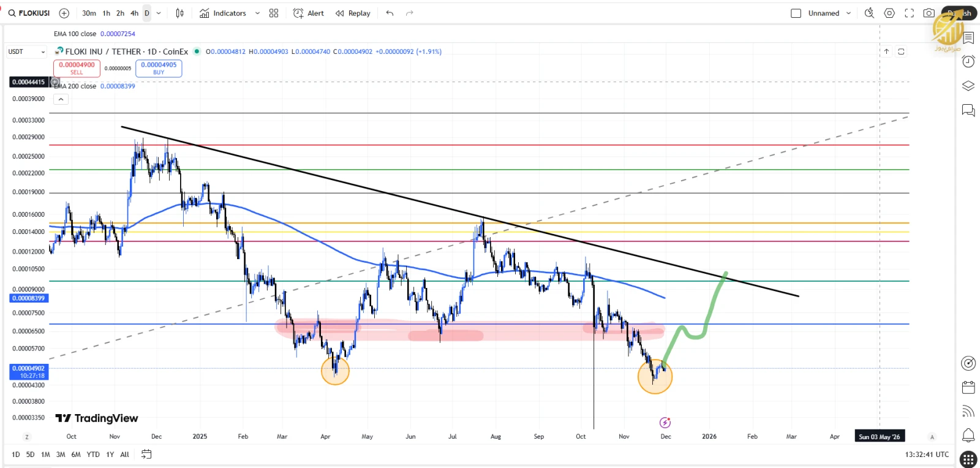
Task: Click the blue BUY price button
Action: pyautogui.click(x=159, y=68)
